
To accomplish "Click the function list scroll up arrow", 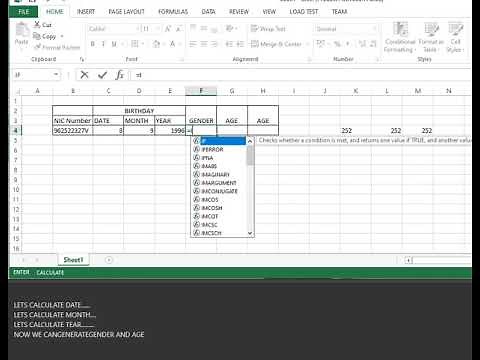I will 250,141.
